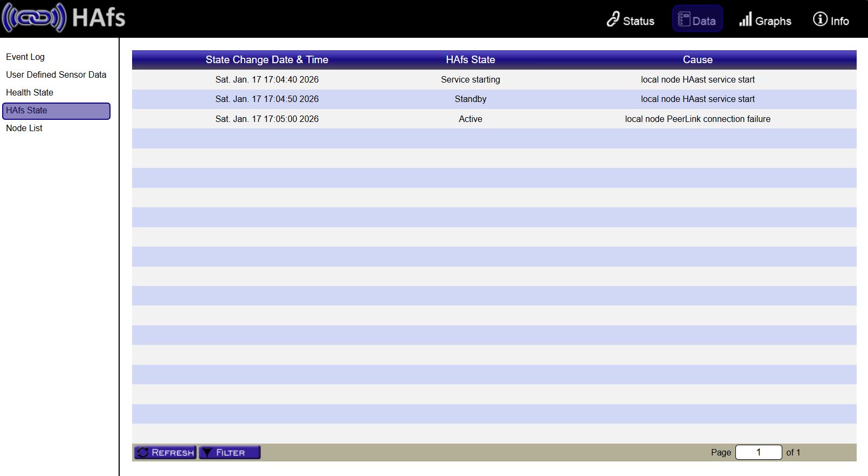
Task: Sort by State Change Date & Time header
Action: pos(267,60)
